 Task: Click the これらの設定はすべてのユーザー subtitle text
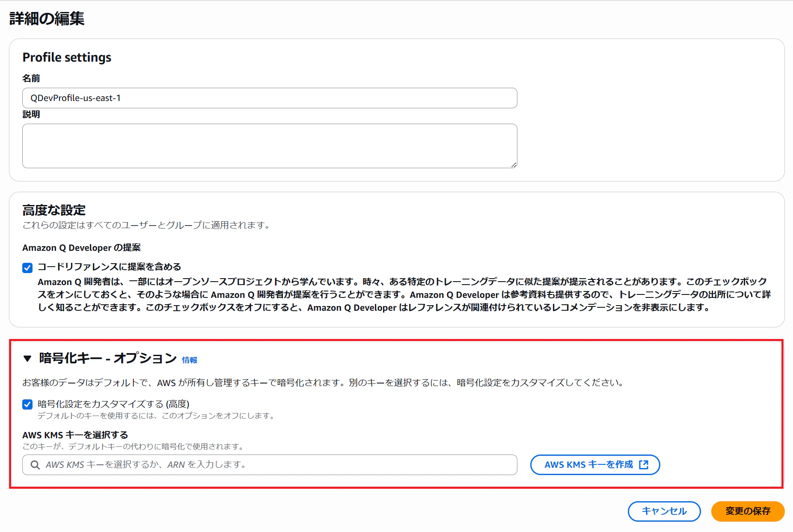coord(146,225)
